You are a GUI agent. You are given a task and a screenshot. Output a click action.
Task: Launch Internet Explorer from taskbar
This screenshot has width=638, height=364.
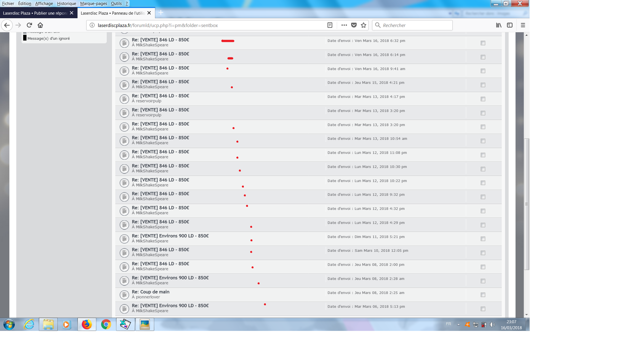(29, 324)
